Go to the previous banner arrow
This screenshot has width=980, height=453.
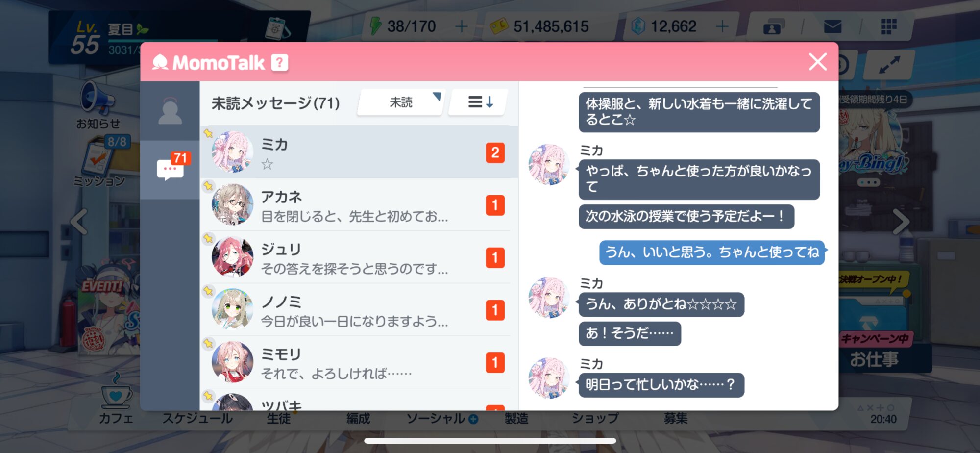[79, 222]
